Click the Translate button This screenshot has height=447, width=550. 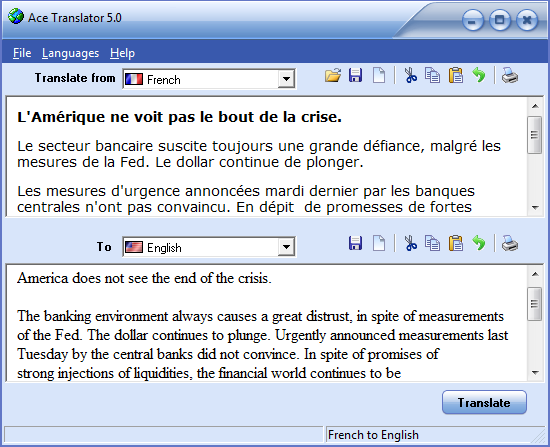pos(484,402)
